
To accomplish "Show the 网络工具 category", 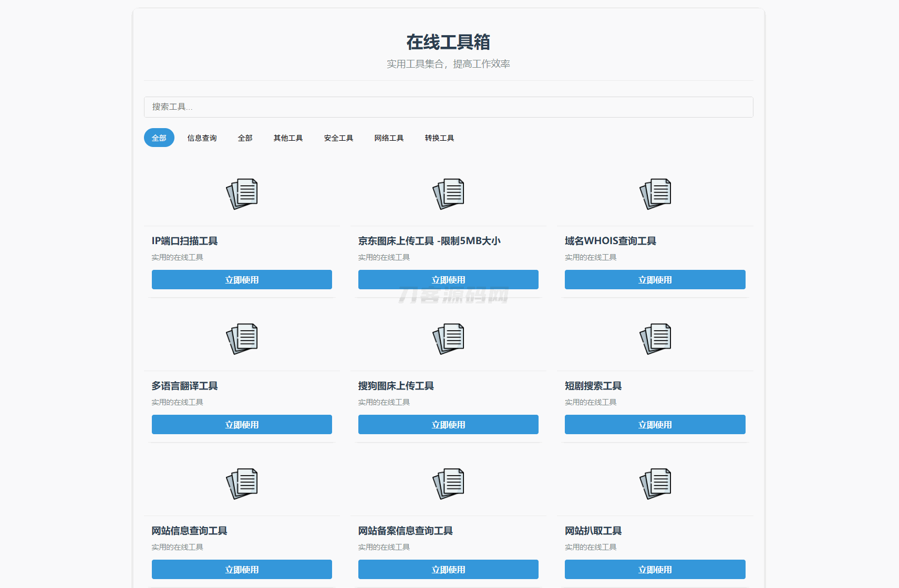I will [x=389, y=138].
